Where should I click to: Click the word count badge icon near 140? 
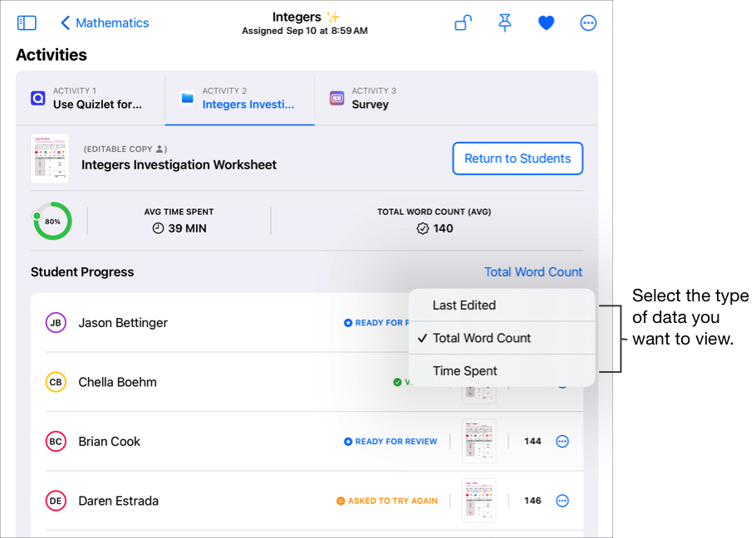click(x=423, y=228)
